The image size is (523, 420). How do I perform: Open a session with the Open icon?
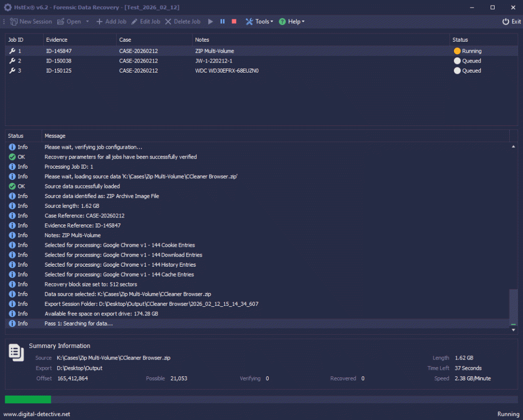[x=61, y=22]
